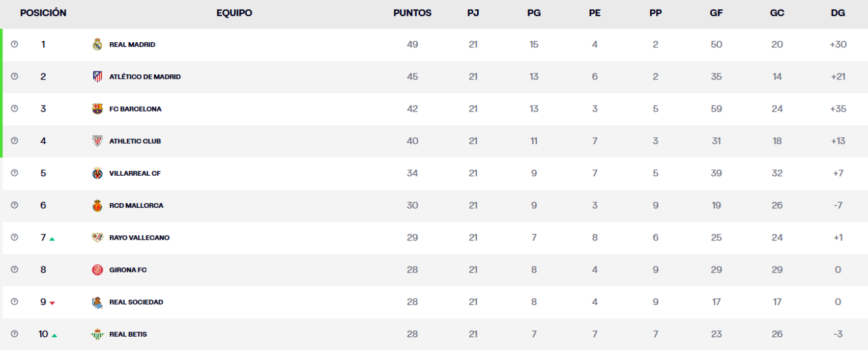868x350 pixels.
Task: Click the RCD Mallorca crest icon
Action: (x=97, y=205)
